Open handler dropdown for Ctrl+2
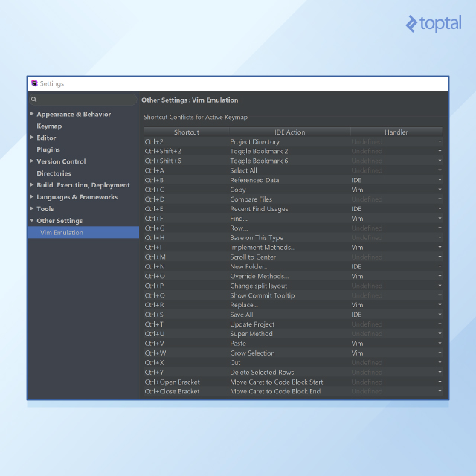The image size is (476, 476). tap(440, 141)
